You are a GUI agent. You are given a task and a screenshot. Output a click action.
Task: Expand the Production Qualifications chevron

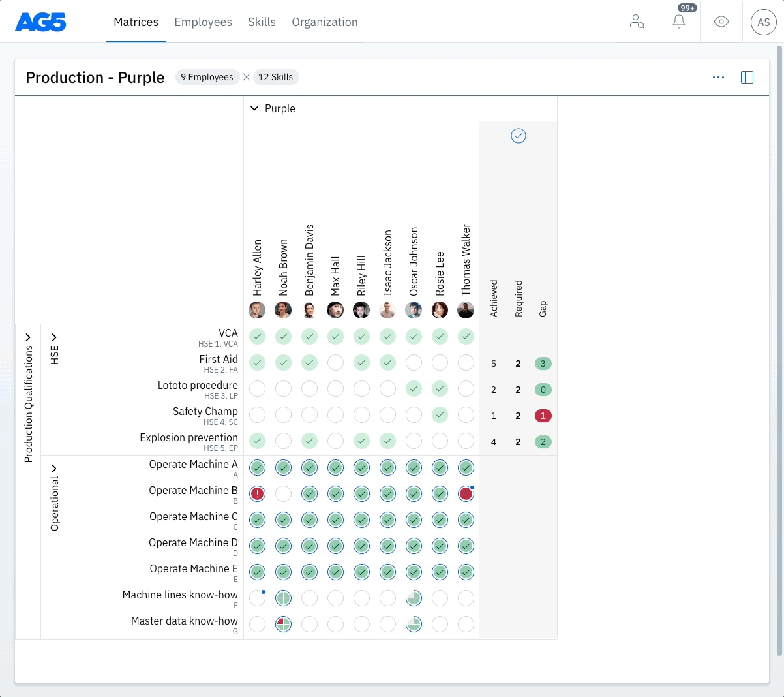(x=28, y=337)
